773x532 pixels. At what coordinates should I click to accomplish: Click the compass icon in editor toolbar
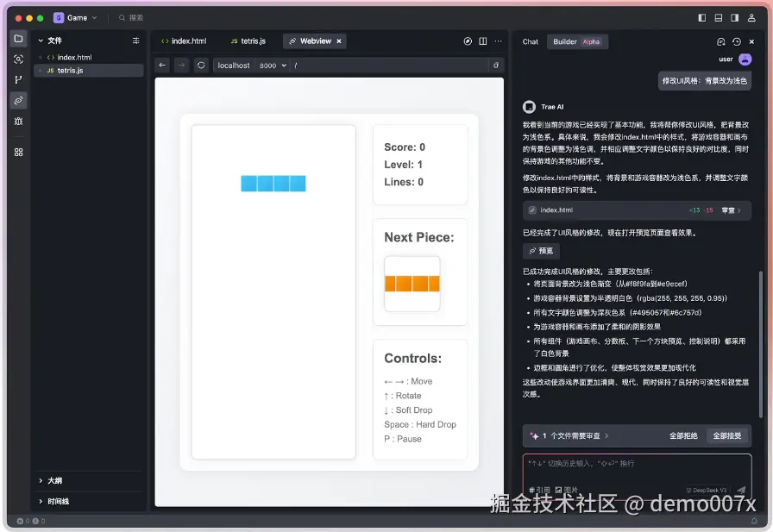[468, 41]
